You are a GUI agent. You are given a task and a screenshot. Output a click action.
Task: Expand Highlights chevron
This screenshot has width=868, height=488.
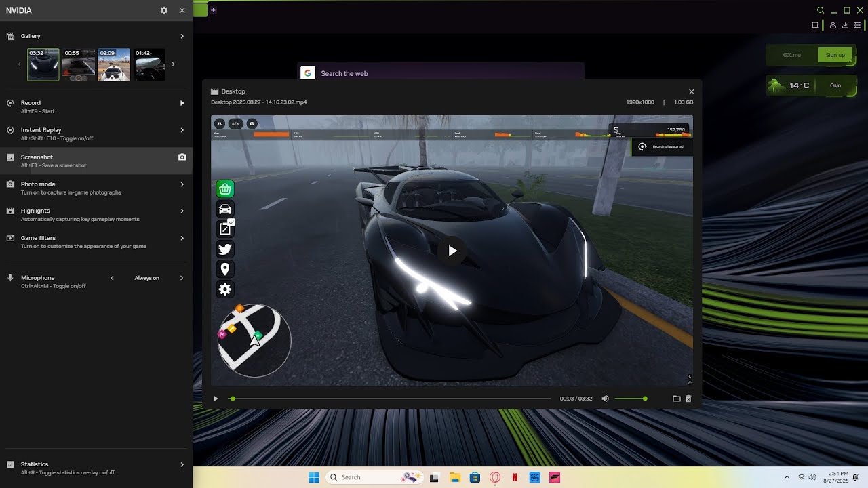(182, 211)
